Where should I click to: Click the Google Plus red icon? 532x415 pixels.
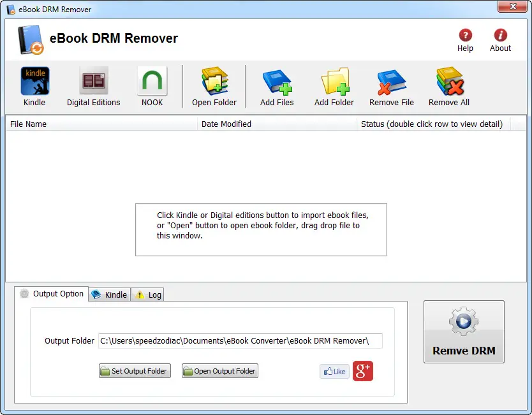pos(363,371)
